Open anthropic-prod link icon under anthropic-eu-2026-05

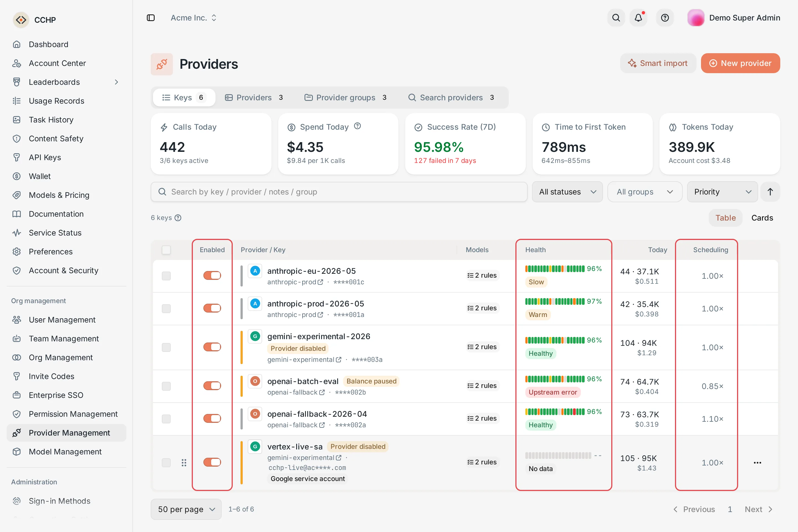pos(320,282)
